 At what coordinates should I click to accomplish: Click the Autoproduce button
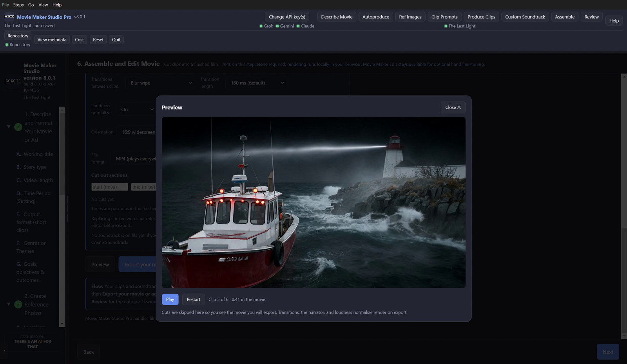pyautogui.click(x=376, y=17)
